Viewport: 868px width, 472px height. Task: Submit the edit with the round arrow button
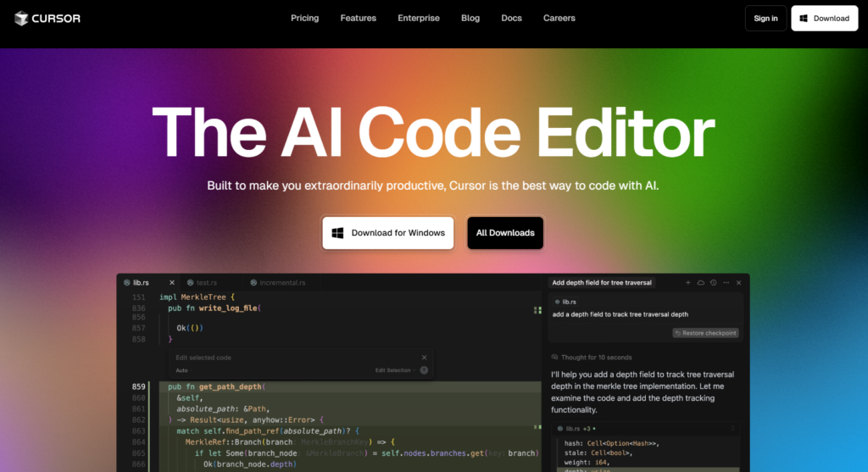tap(424, 370)
